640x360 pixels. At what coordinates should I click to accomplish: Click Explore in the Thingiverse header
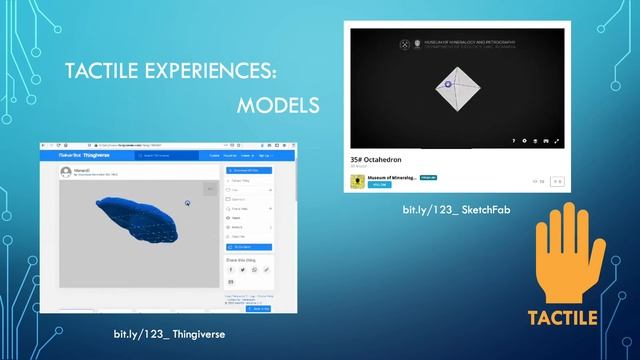click(x=214, y=156)
